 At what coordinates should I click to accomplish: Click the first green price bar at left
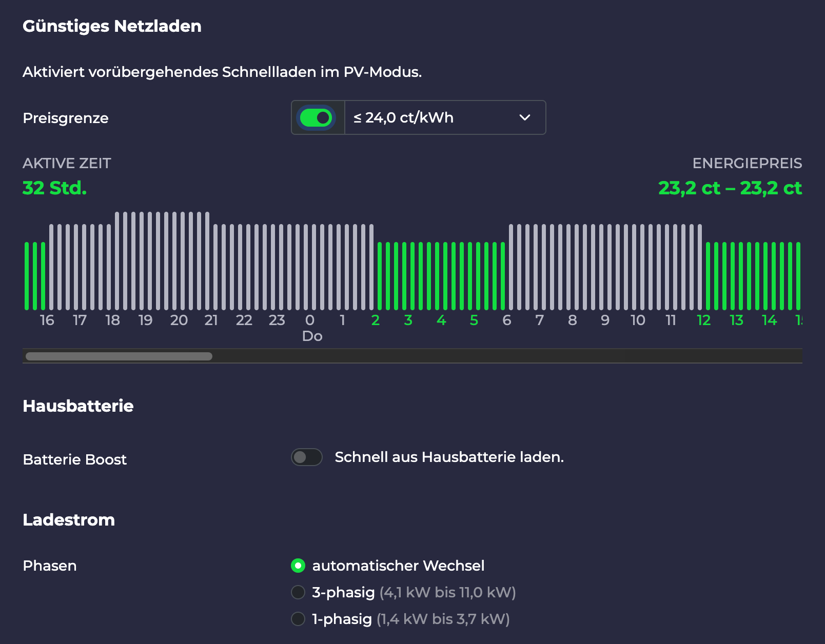[x=27, y=276]
